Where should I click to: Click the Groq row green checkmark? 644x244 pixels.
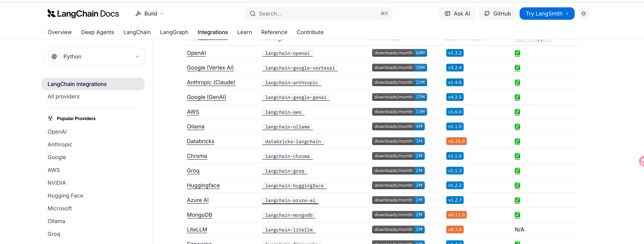tap(517, 171)
